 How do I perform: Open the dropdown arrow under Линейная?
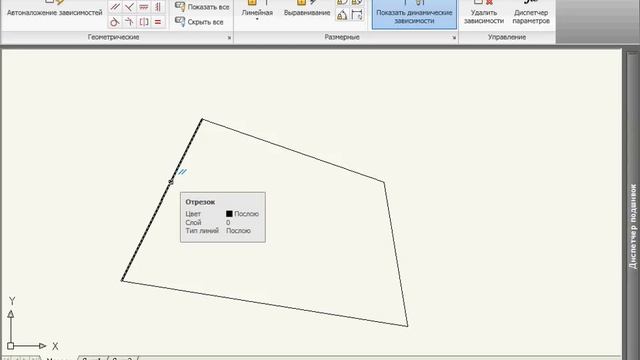click(x=257, y=19)
